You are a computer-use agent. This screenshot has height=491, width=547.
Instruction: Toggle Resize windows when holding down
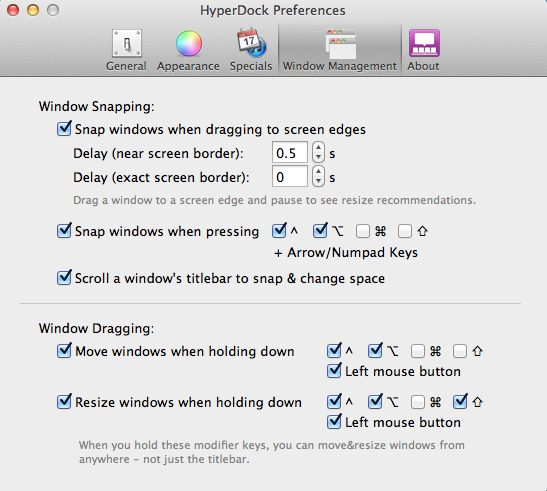[x=64, y=402]
